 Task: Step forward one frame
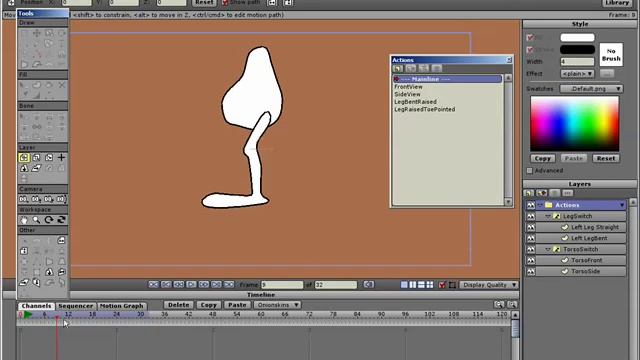tap(204, 284)
